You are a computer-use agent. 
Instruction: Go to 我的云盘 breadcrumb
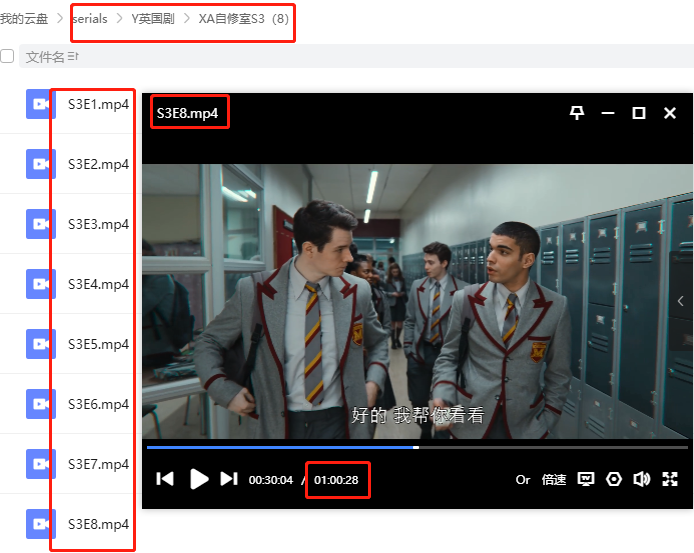24,19
